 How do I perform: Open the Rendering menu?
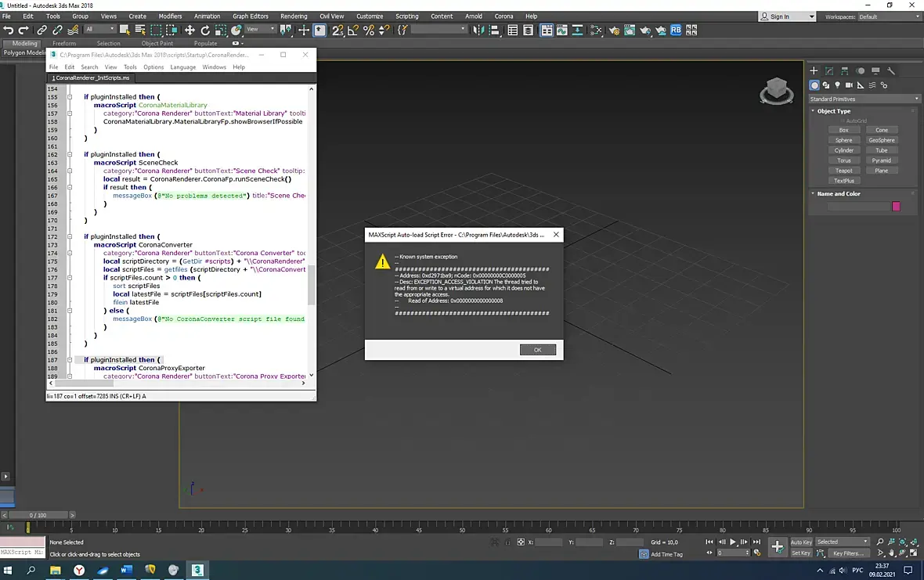pyautogui.click(x=294, y=16)
